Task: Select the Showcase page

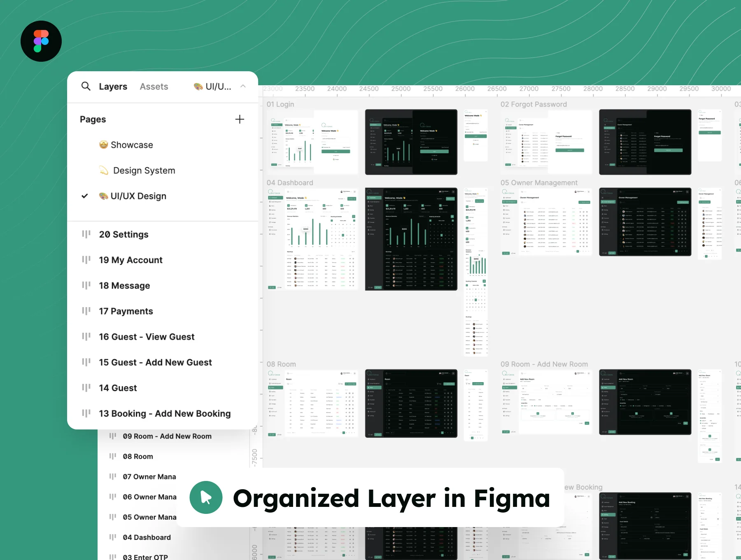Action: (132, 145)
